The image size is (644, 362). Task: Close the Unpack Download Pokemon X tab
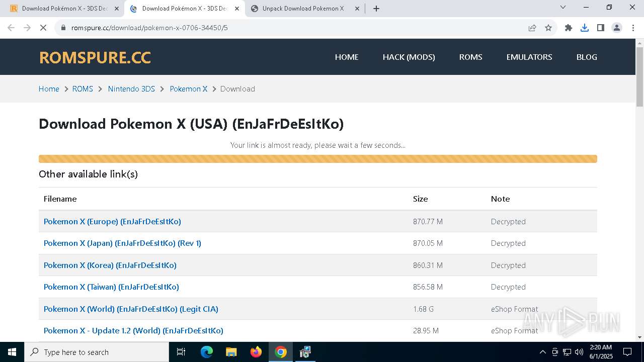click(x=357, y=9)
